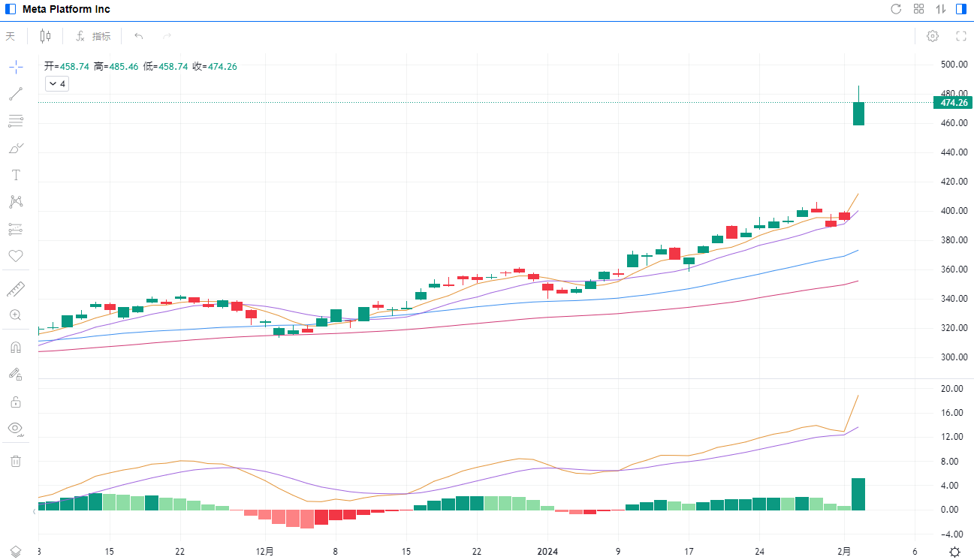Screen dimensions: 974x560
Task: Select the ruler measure tool
Action: [16, 288]
